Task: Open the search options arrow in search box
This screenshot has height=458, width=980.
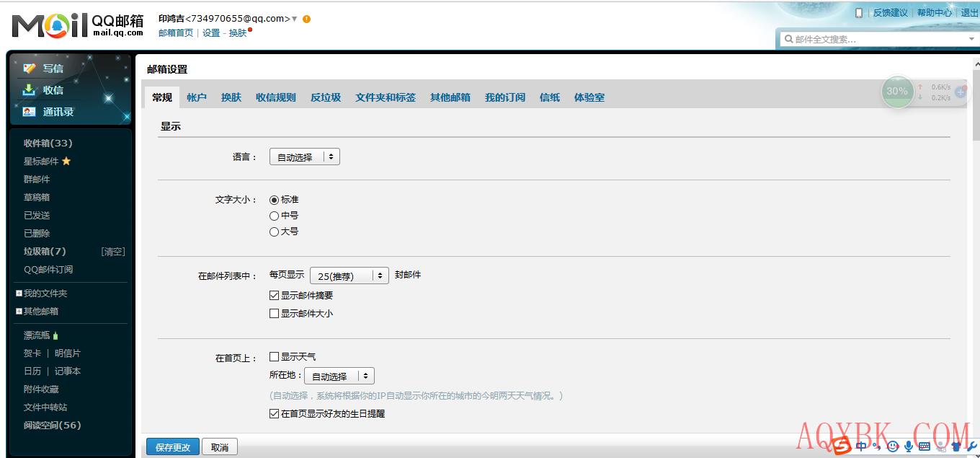Action: pyautogui.click(x=971, y=39)
